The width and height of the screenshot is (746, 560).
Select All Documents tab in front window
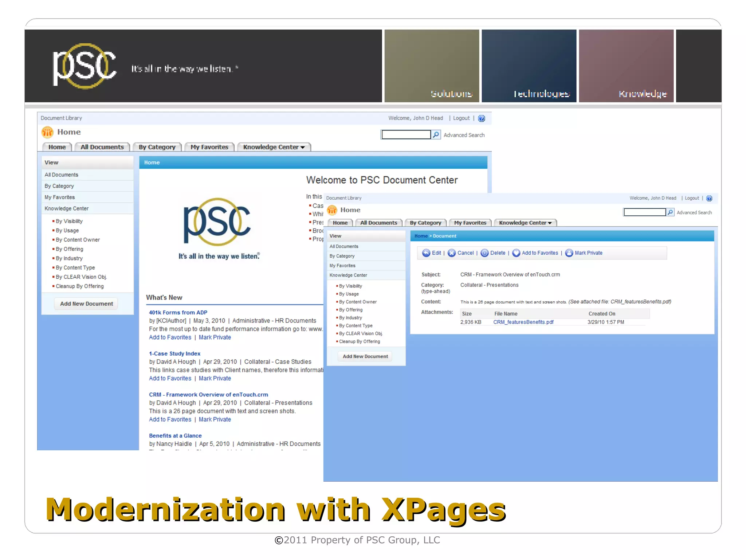(379, 223)
